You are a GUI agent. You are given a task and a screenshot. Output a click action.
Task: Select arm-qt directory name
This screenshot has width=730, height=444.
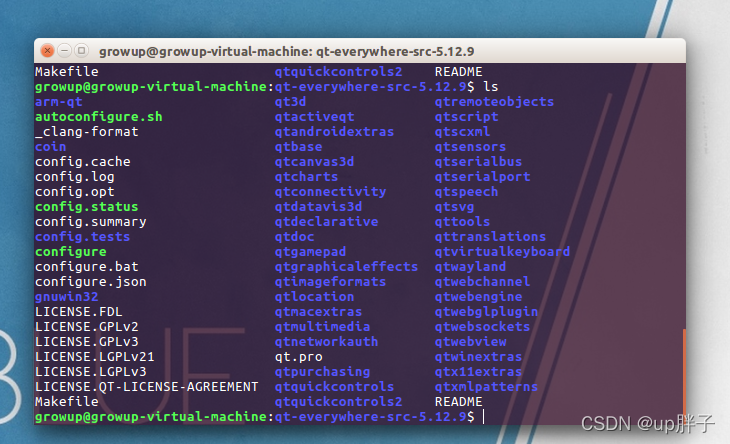(59, 101)
